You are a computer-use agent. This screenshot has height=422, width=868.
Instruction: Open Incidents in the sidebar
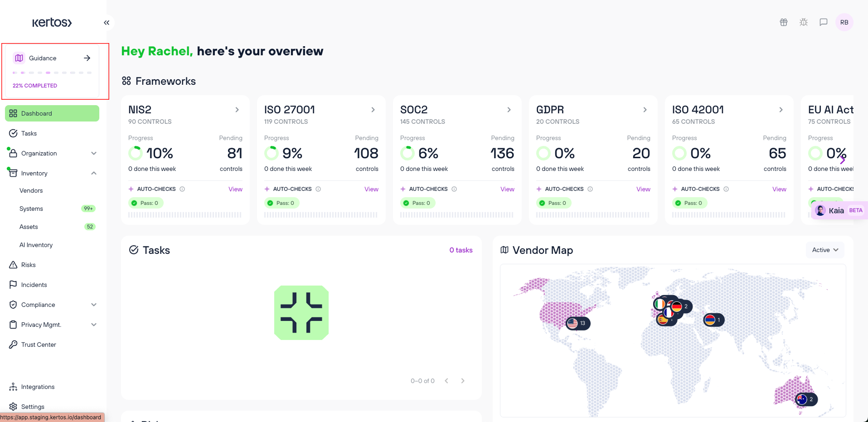click(x=52, y=285)
